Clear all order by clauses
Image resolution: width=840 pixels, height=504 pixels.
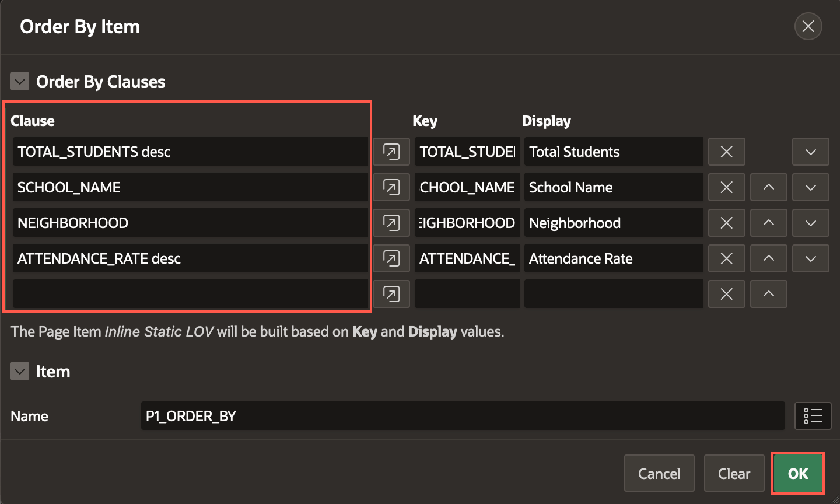coord(734,473)
